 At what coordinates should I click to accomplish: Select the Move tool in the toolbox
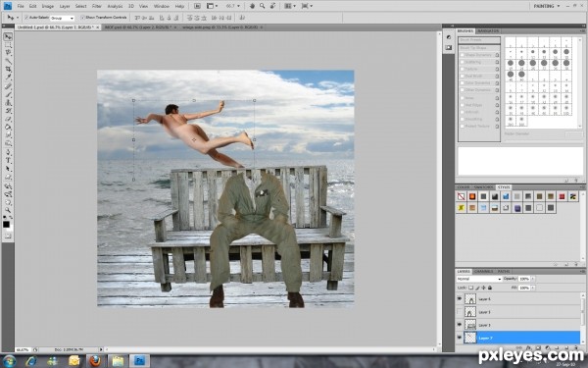click(8, 37)
